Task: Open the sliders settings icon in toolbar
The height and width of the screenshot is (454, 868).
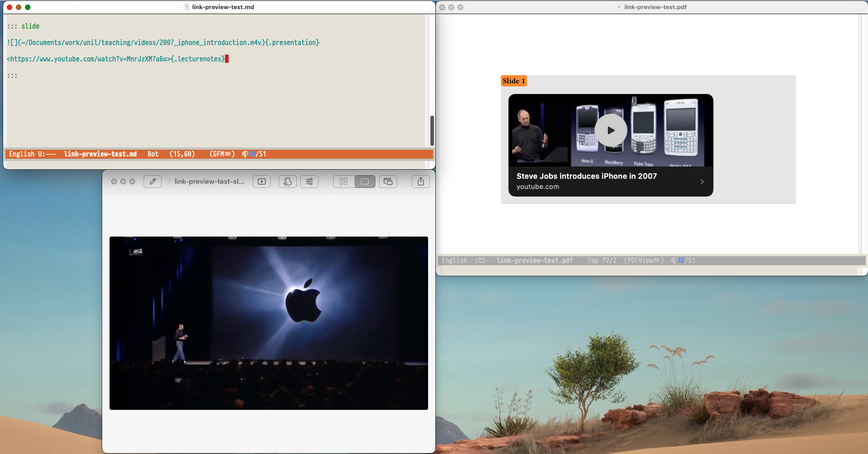Action: point(309,182)
